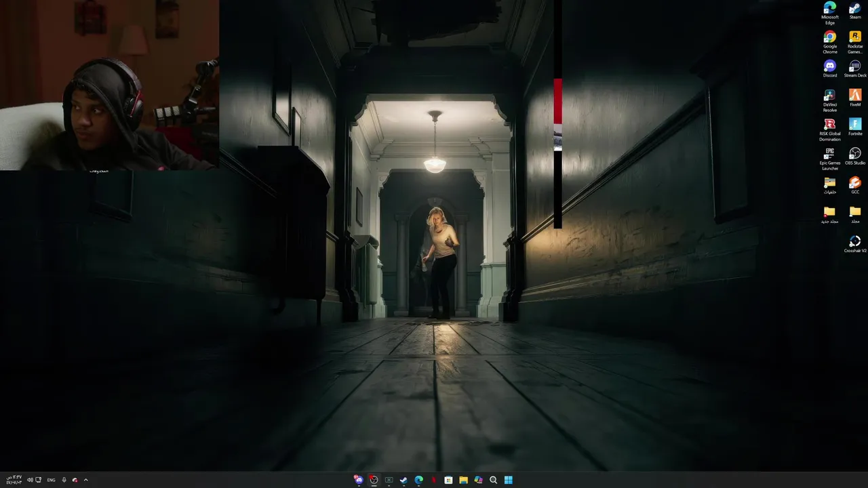The width and height of the screenshot is (868, 488).
Task: Open network status tray icon
Action: coord(38,480)
